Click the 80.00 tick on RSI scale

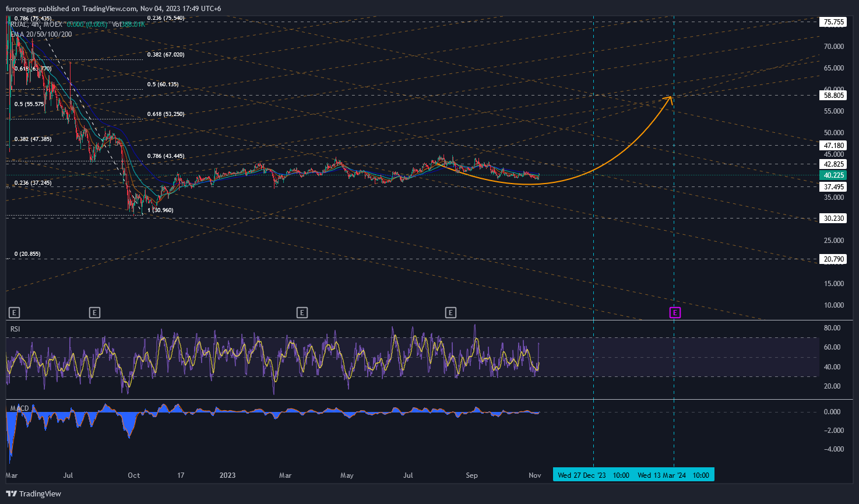(x=833, y=328)
